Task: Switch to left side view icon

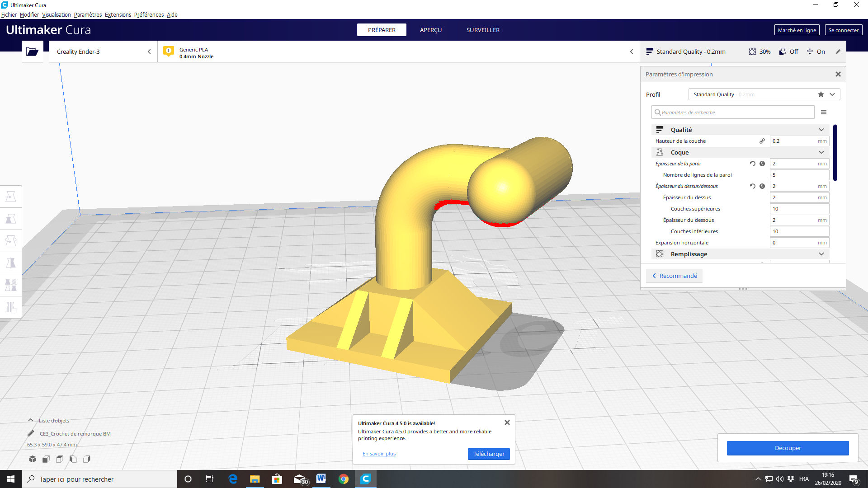Action: [73, 459]
